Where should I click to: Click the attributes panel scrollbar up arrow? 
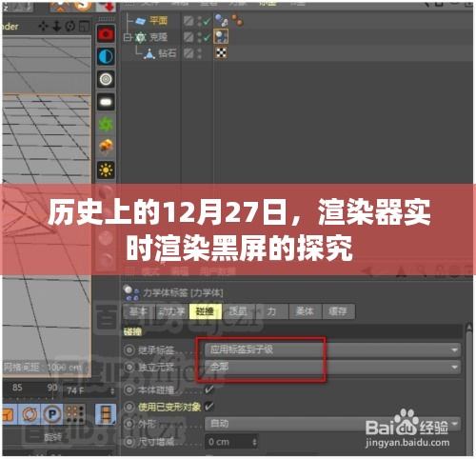coord(469,328)
